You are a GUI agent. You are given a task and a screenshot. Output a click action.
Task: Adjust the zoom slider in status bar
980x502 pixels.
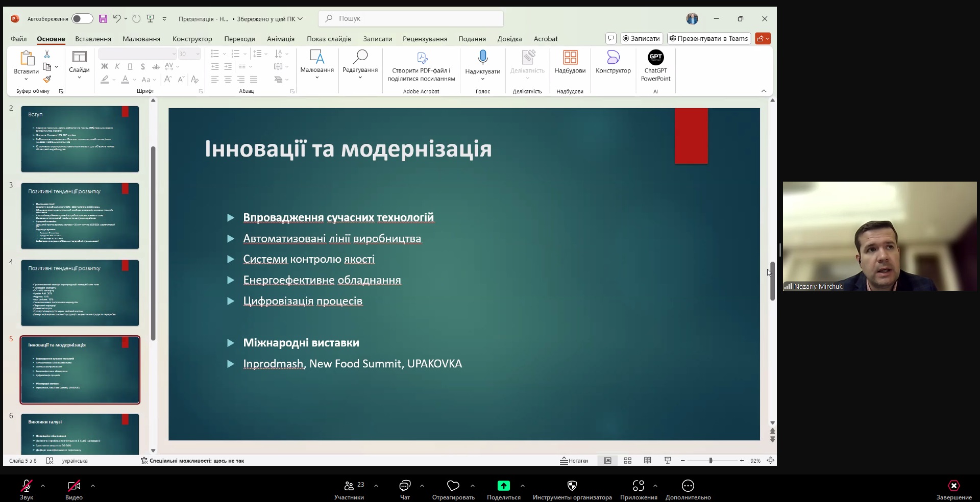click(710, 461)
